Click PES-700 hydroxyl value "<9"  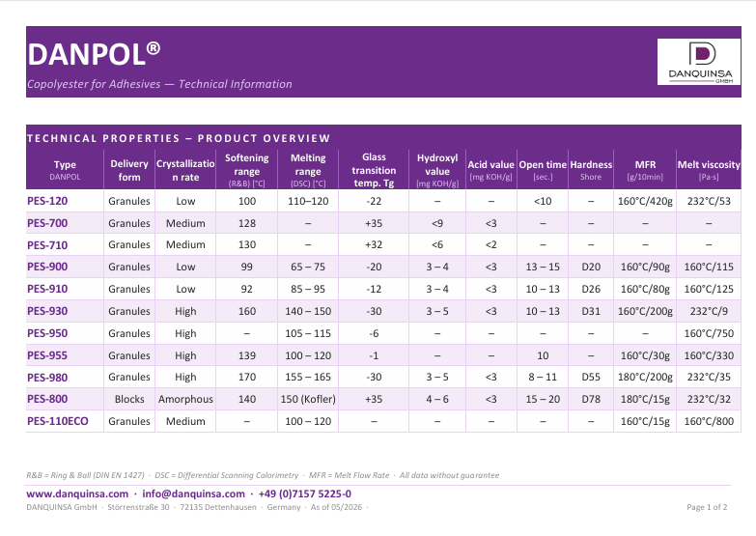[437, 223]
